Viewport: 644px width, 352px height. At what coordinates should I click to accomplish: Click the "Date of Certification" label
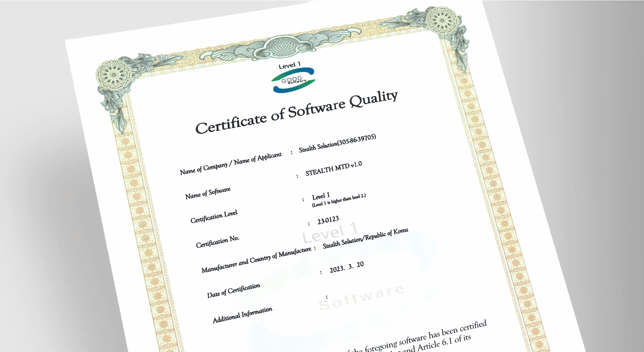point(234,291)
